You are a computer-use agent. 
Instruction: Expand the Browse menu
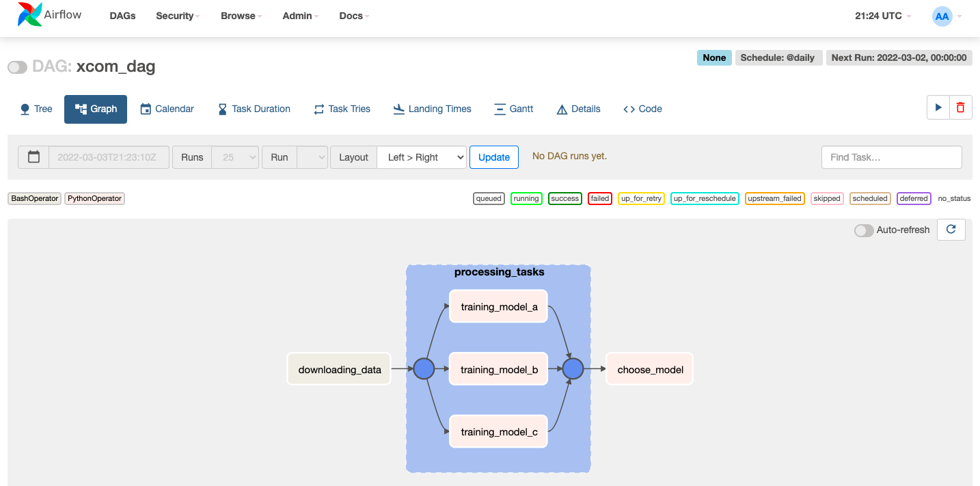241,16
